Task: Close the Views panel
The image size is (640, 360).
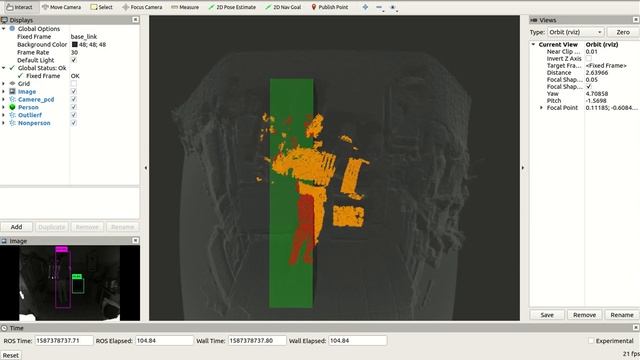Action: (x=636, y=20)
